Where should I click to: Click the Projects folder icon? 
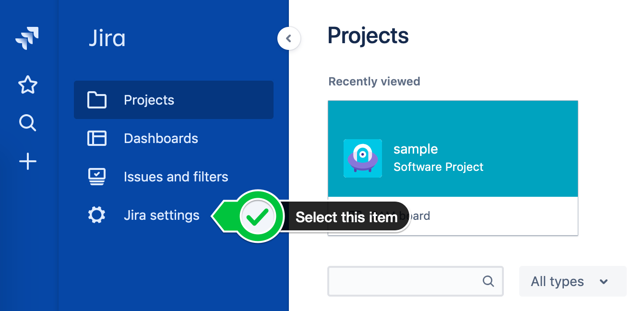(x=97, y=100)
